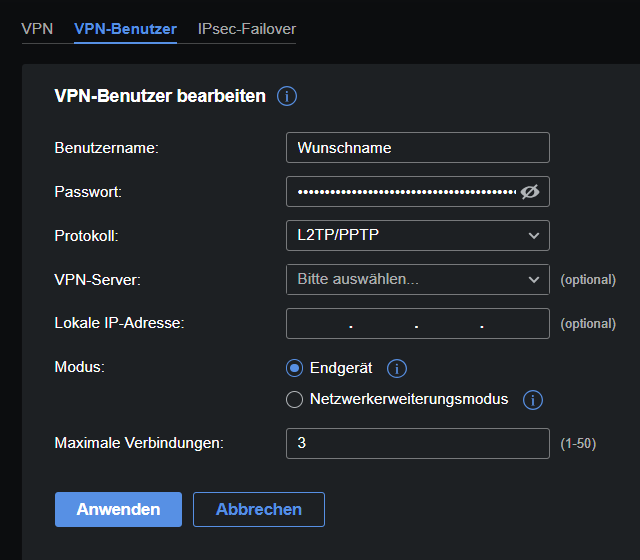The height and width of the screenshot is (560, 640).
Task: Expand the VPN-Server dropdown
Action: (418, 280)
